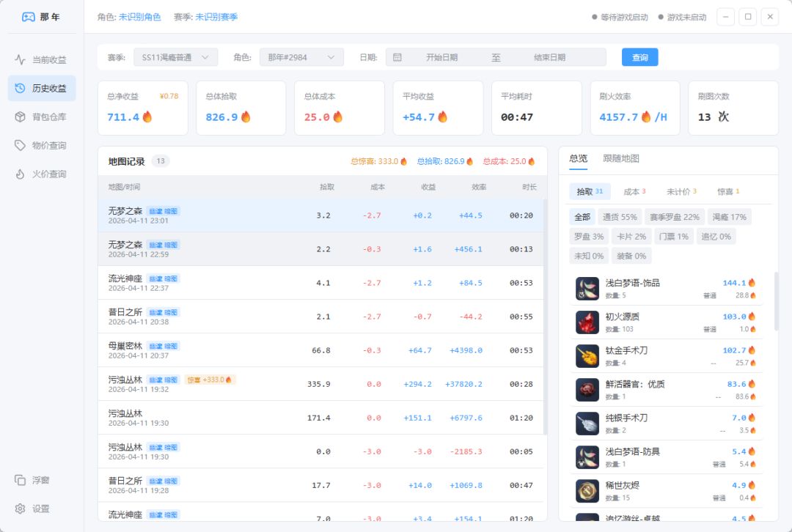Toggle the 装备 0% filter chip
The image size is (792, 532).
point(631,256)
